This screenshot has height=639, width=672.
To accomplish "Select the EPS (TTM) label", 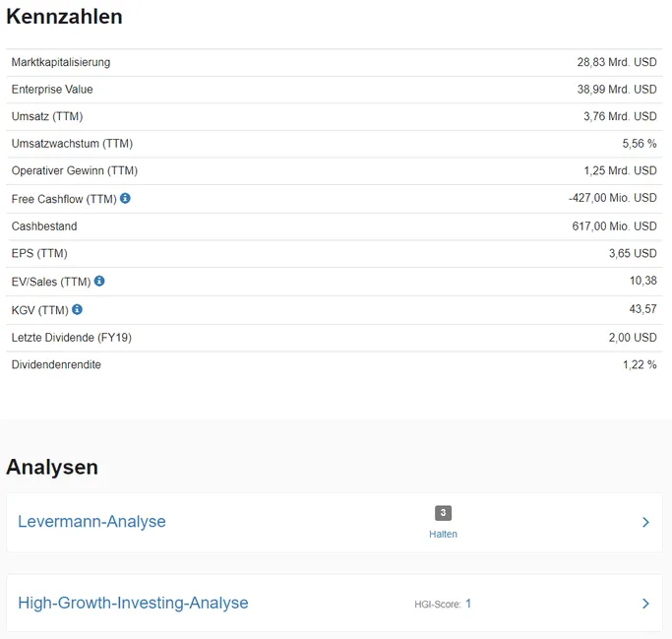I will (x=39, y=253).
